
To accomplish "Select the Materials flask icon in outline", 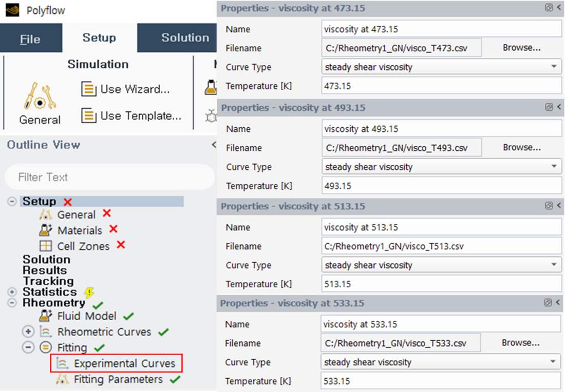I will pyautogui.click(x=46, y=230).
